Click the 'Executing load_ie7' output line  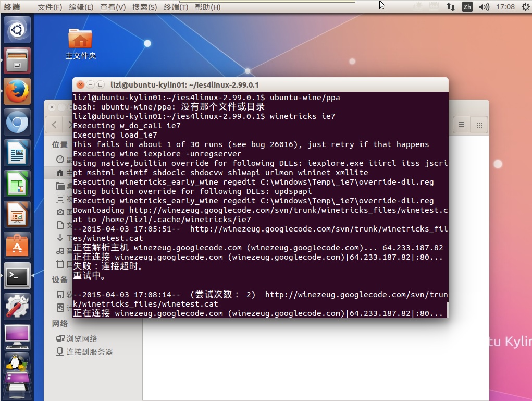[115, 135]
